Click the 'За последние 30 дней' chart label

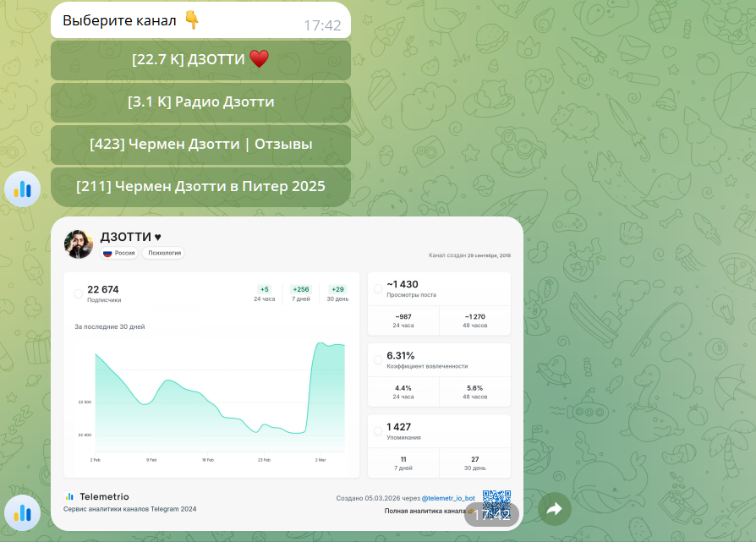(109, 327)
